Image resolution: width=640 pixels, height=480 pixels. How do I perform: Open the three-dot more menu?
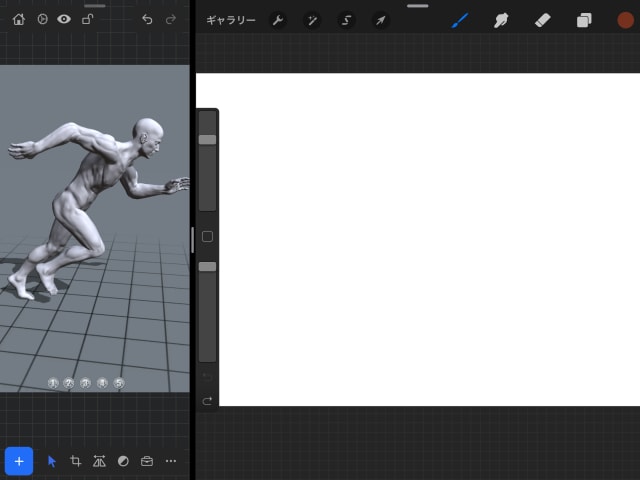point(171,461)
